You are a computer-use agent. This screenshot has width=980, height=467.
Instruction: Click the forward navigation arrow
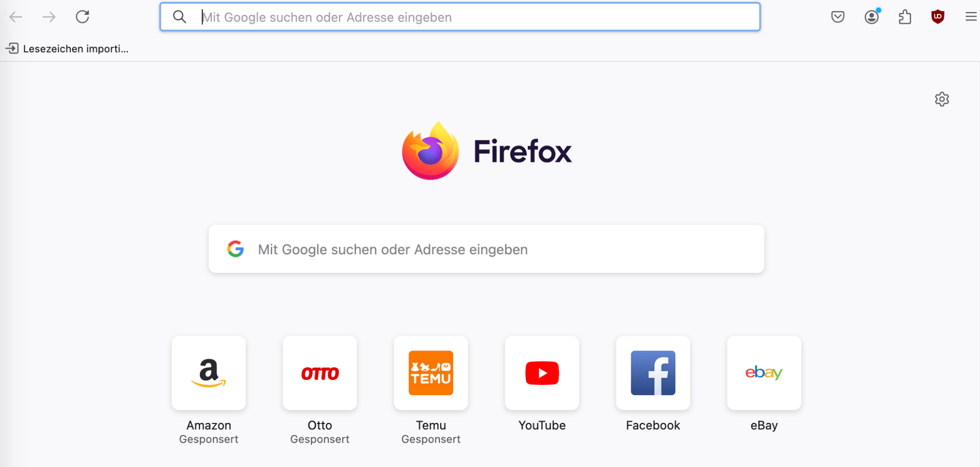(48, 16)
